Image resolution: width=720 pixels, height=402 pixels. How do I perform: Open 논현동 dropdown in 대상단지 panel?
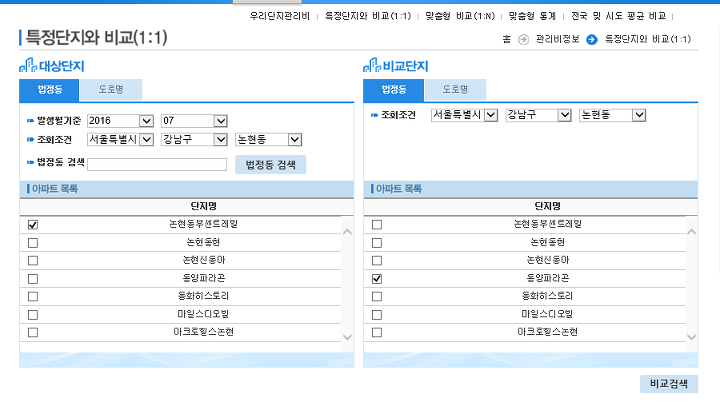pyautogui.click(x=269, y=139)
